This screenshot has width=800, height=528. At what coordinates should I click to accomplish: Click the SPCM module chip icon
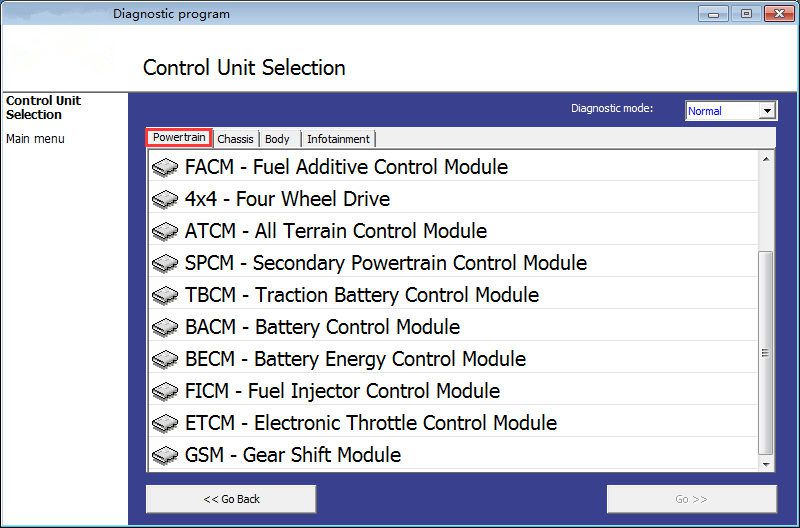click(165, 263)
